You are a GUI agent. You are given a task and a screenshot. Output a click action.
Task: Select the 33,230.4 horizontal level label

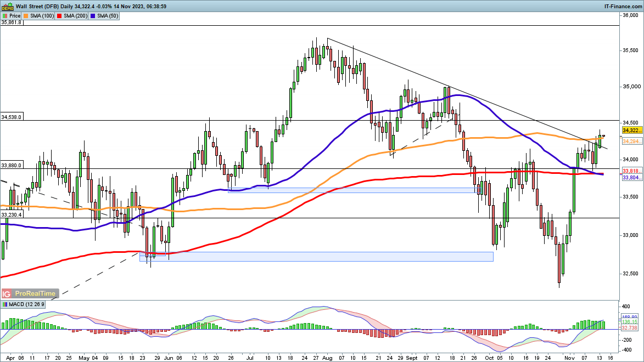pyautogui.click(x=11, y=214)
